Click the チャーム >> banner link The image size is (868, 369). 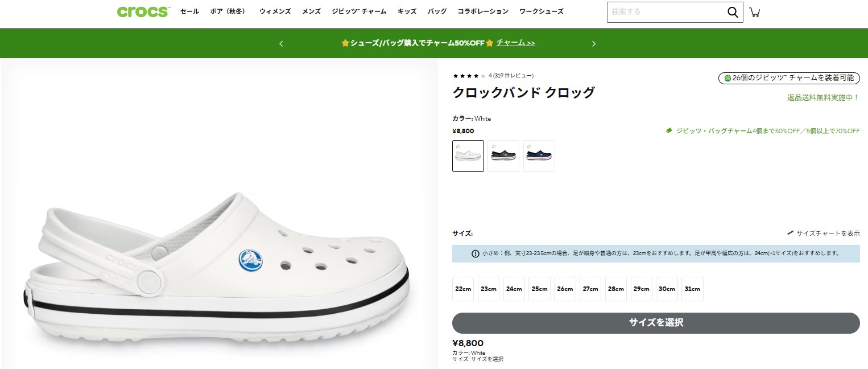click(x=514, y=43)
